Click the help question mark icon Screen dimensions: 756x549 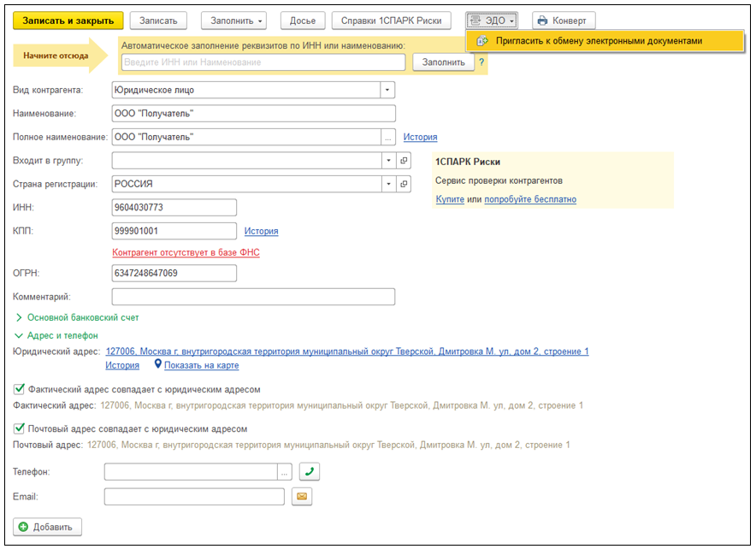[x=481, y=62]
